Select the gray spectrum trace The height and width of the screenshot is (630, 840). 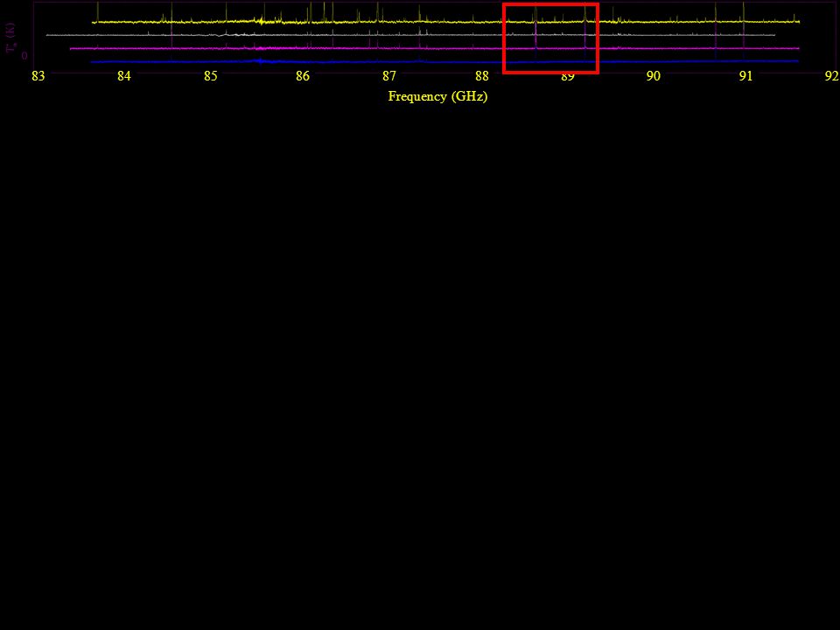coord(410,35)
